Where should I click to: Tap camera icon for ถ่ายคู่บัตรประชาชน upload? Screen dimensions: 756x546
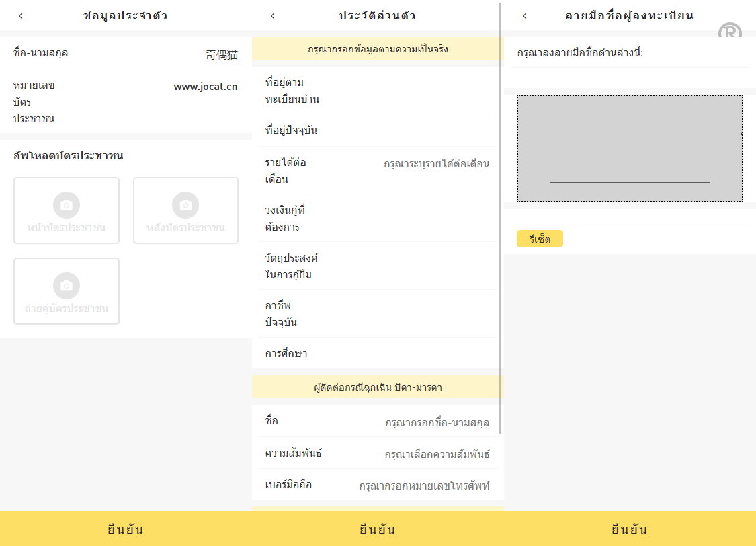(x=67, y=286)
